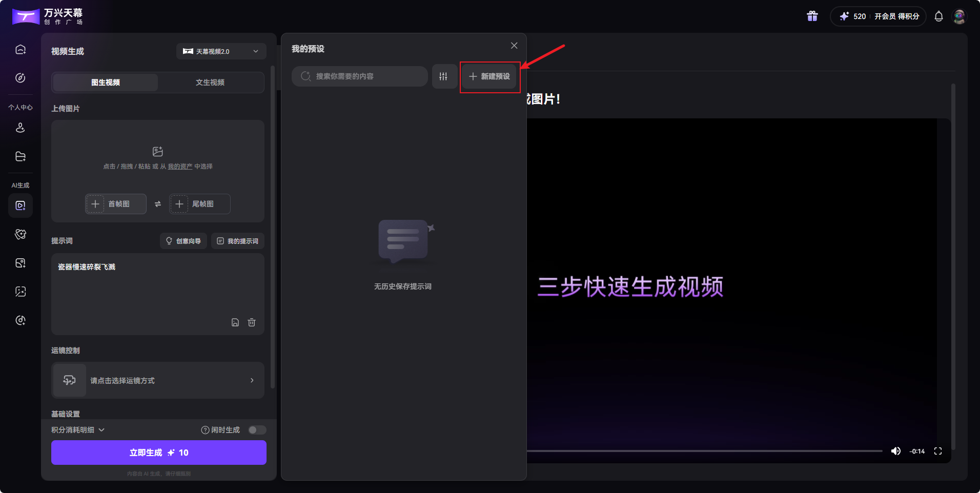Switch to the 文生视频 tab

[210, 82]
